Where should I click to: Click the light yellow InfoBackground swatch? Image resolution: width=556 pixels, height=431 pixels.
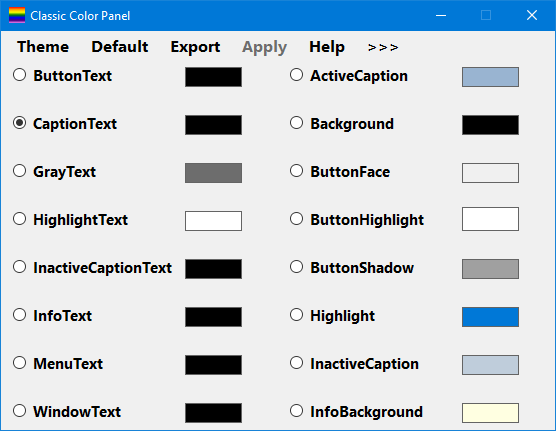(490, 413)
